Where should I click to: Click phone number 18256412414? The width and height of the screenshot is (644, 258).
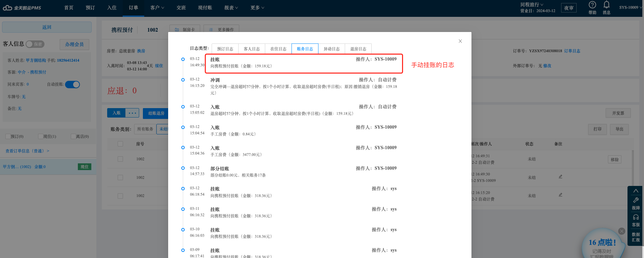coord(68,60)
